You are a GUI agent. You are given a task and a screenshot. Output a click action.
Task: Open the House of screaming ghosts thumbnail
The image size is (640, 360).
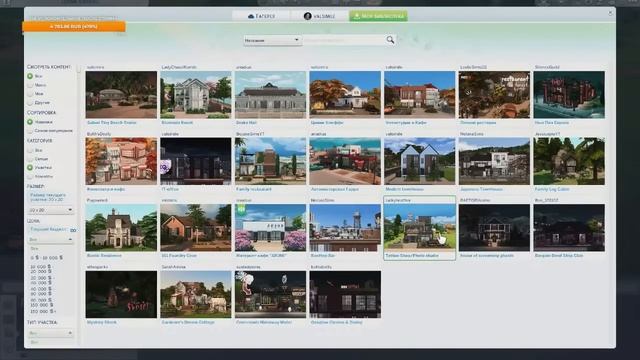(x=494, y=228)
